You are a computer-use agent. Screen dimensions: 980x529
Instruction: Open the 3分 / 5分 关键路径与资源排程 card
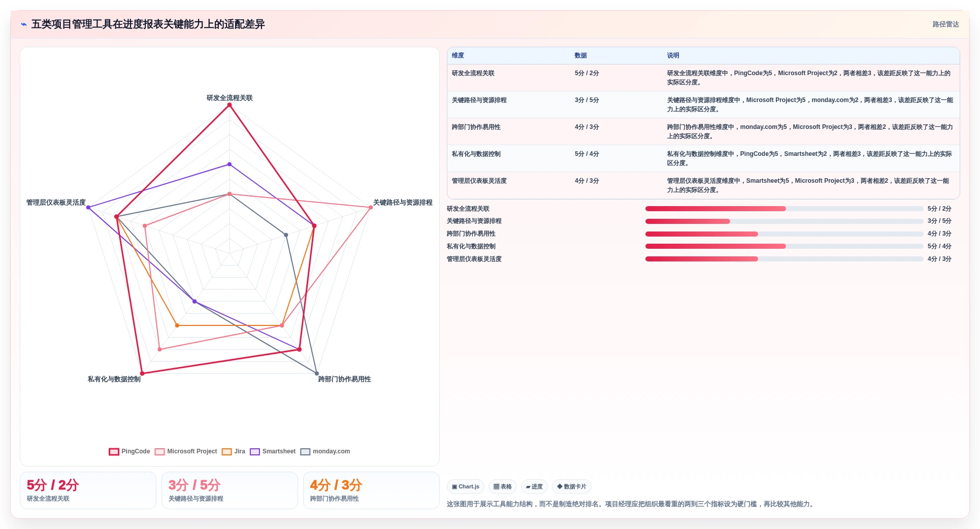[230, 490]
